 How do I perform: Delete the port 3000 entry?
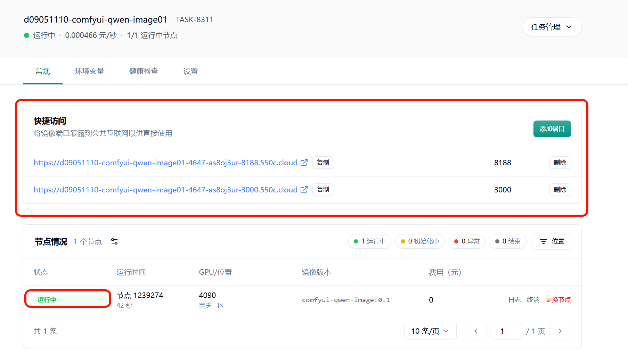[560, 190]
